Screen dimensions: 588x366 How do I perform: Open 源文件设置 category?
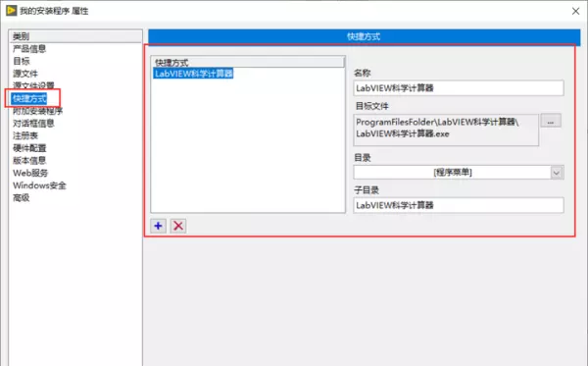point(33,85)
